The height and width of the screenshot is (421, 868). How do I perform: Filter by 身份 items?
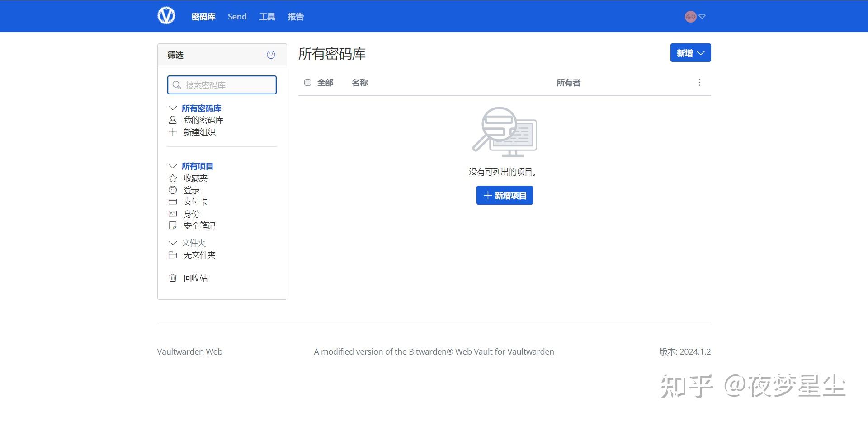(192, 214)
